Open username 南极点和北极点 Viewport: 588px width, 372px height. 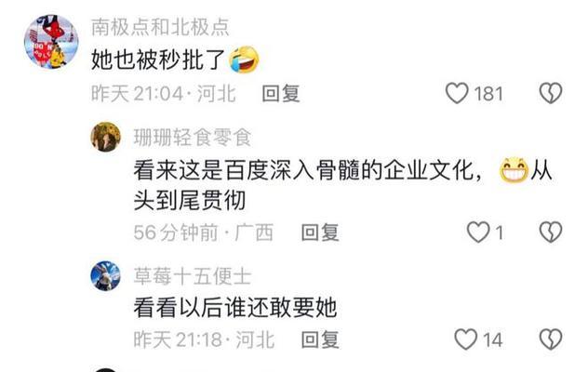(x=160, y=27)
